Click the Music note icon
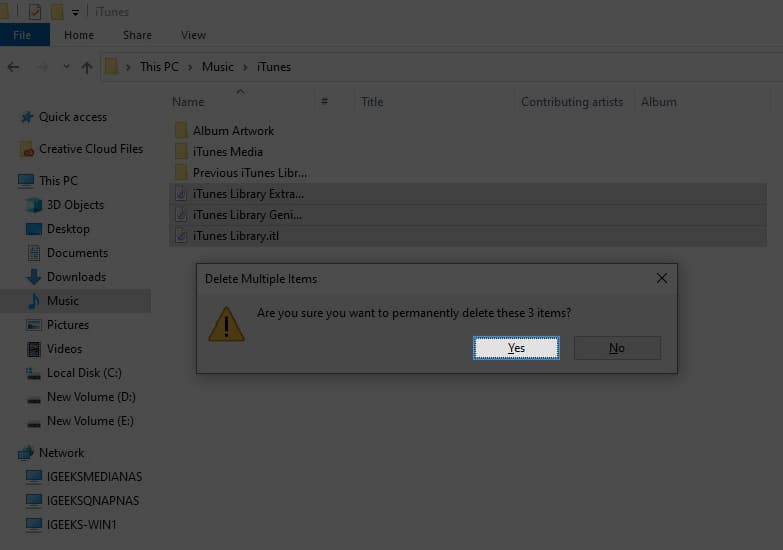The width and height of the screenshot is (783, 550). click(x=34, y=301)
